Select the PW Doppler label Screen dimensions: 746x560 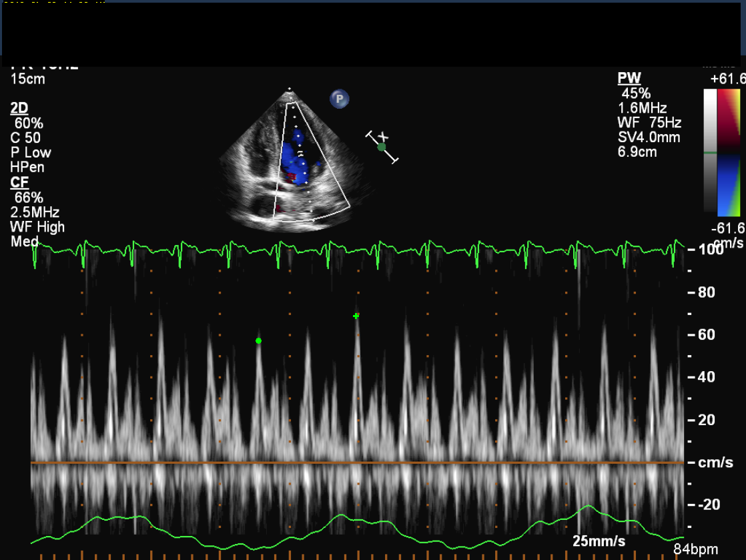(x=629, y=79)
